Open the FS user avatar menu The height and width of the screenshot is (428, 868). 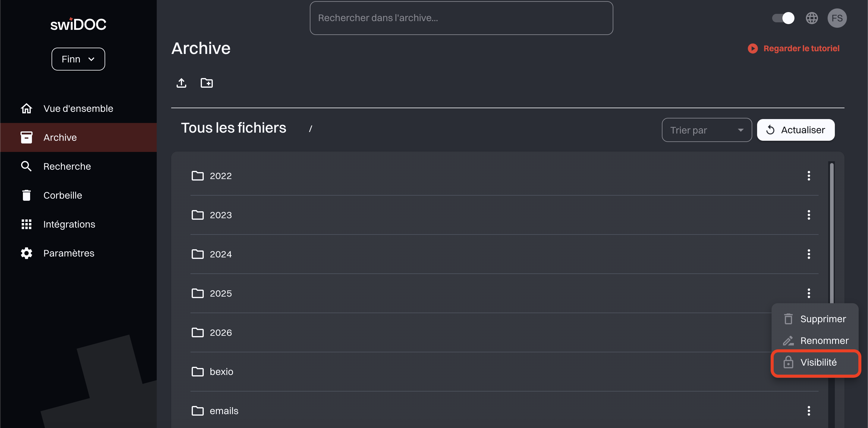tap(837, 18)
